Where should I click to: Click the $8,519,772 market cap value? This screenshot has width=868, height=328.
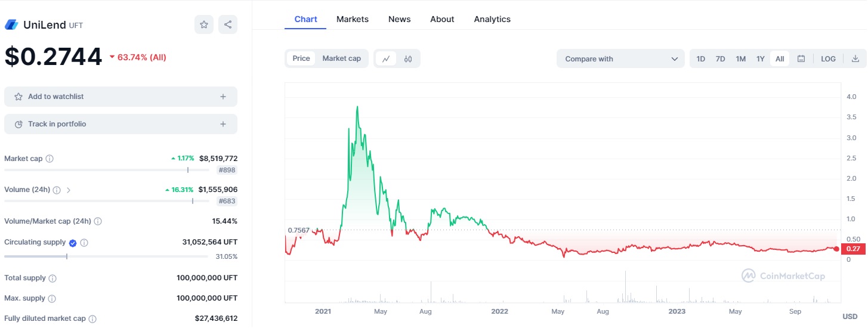click(218, 159)
